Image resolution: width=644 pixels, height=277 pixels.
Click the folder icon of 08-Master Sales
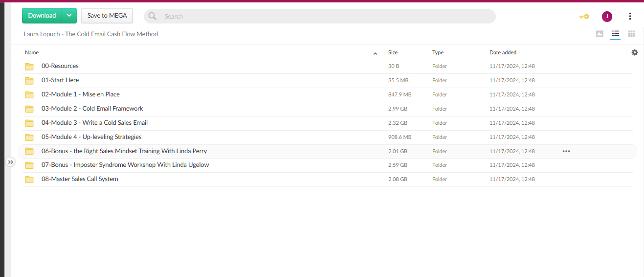[x=29, y=180]
